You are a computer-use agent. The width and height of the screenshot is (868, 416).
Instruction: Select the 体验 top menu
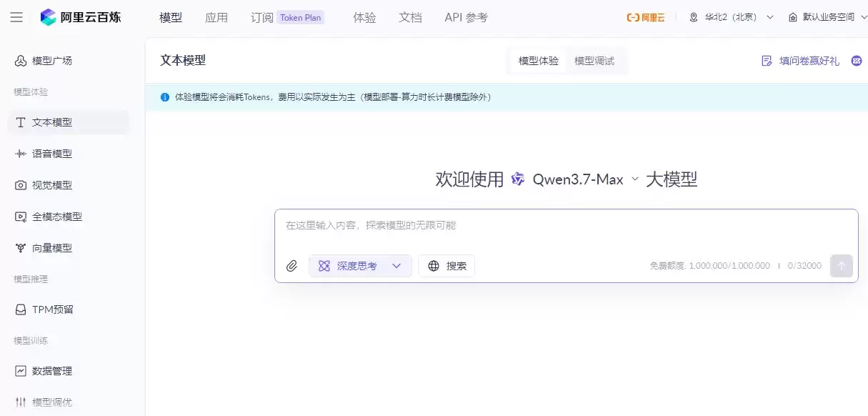point(364,17)
